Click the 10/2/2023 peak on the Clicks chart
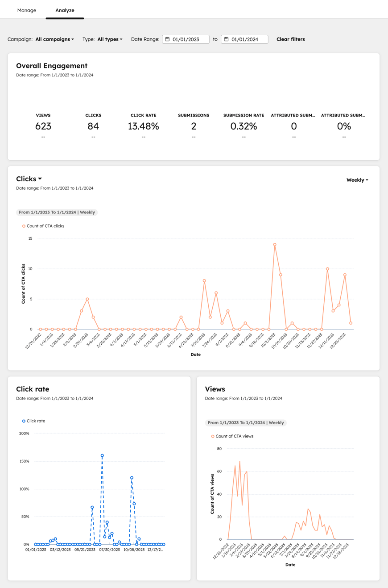388x588 pixels. click(x=275, y=244)
